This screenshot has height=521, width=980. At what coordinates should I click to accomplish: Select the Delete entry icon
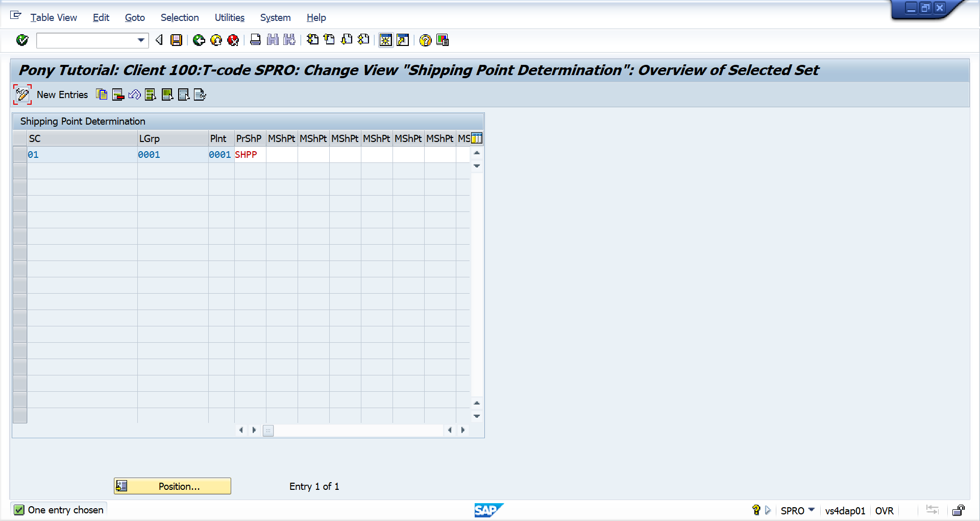tap(118, 94)
